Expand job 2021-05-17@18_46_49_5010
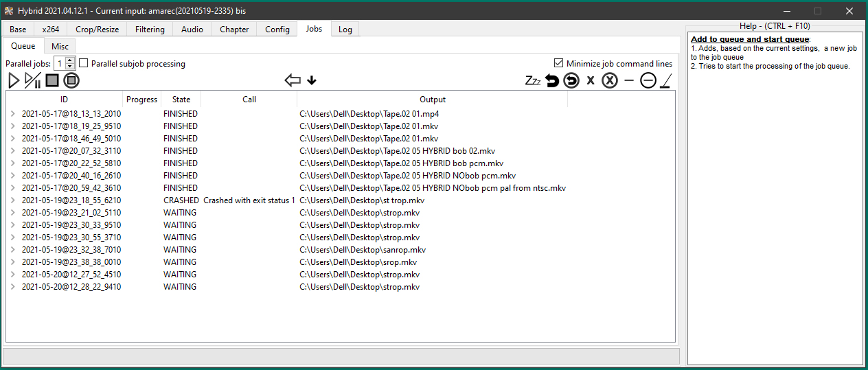 (12, 139)
